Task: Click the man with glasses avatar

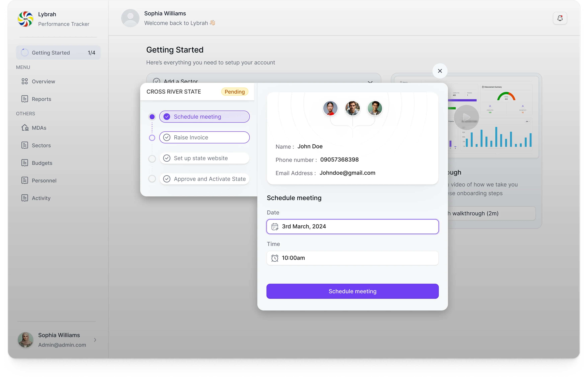Action: tap(375, 108)
